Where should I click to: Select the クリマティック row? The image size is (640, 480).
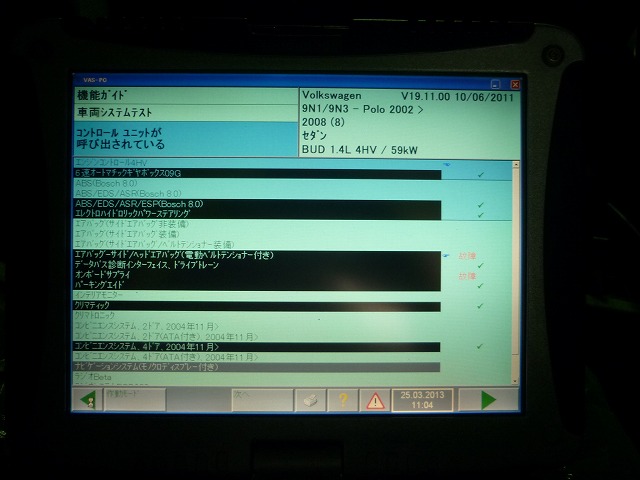click(x=257, y=306)
